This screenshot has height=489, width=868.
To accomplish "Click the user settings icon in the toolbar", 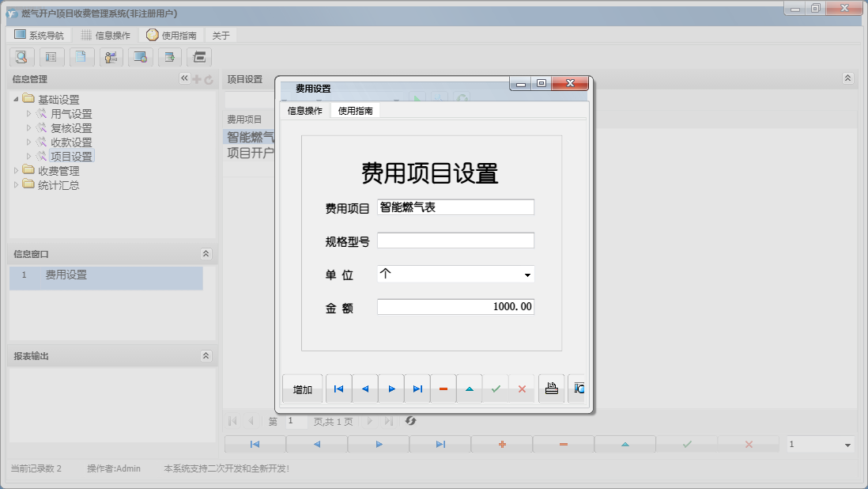I will [111, 57].
